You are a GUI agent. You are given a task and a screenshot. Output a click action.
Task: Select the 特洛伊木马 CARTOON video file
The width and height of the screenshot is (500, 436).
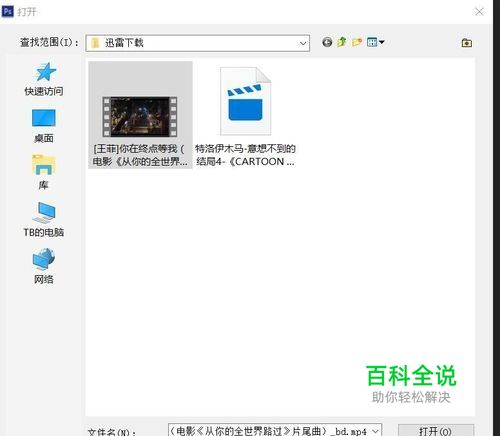(x=246, y=101)
